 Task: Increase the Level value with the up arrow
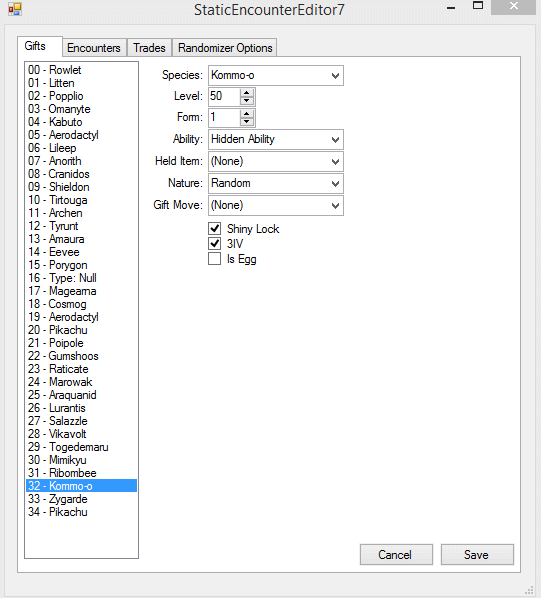click(247, 92)
